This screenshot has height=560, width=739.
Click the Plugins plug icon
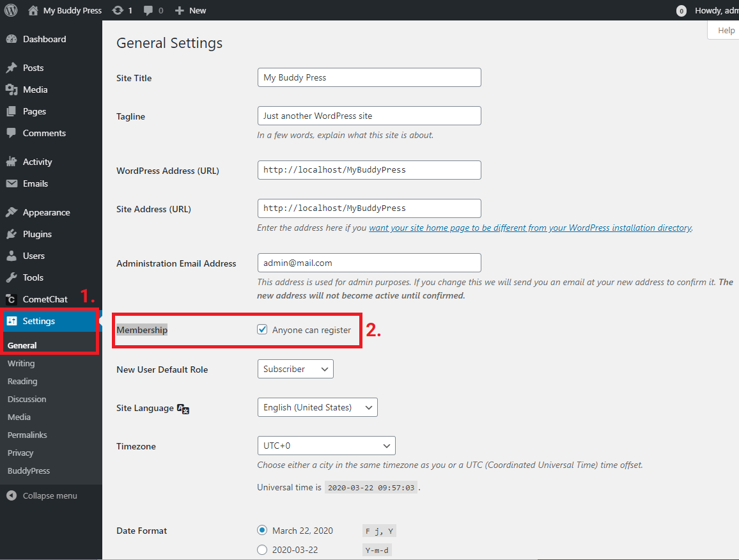click(x=12, y=234)
